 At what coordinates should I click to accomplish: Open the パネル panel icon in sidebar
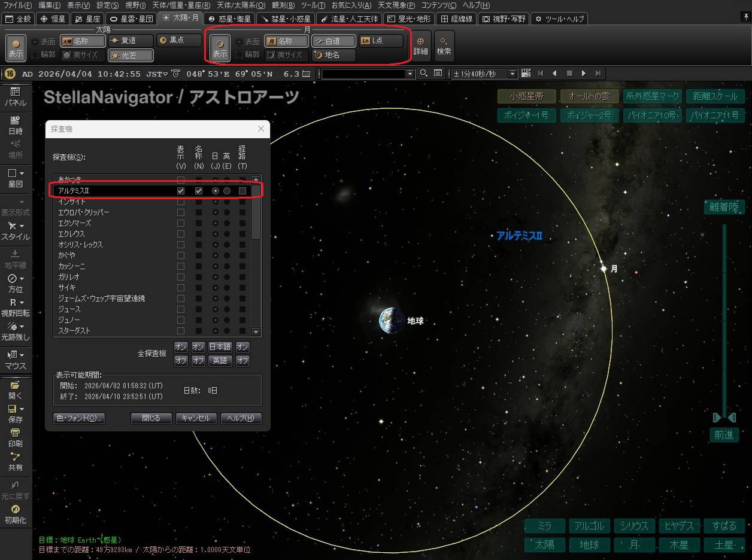16,96
